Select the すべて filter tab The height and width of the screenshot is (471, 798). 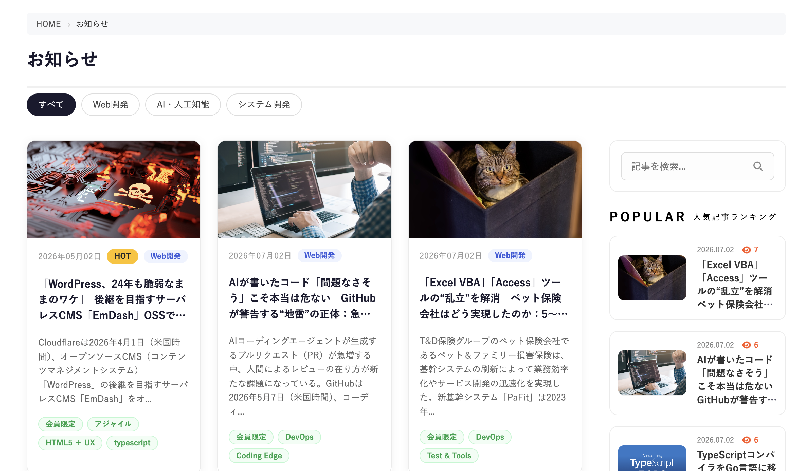tap(51, 104)
